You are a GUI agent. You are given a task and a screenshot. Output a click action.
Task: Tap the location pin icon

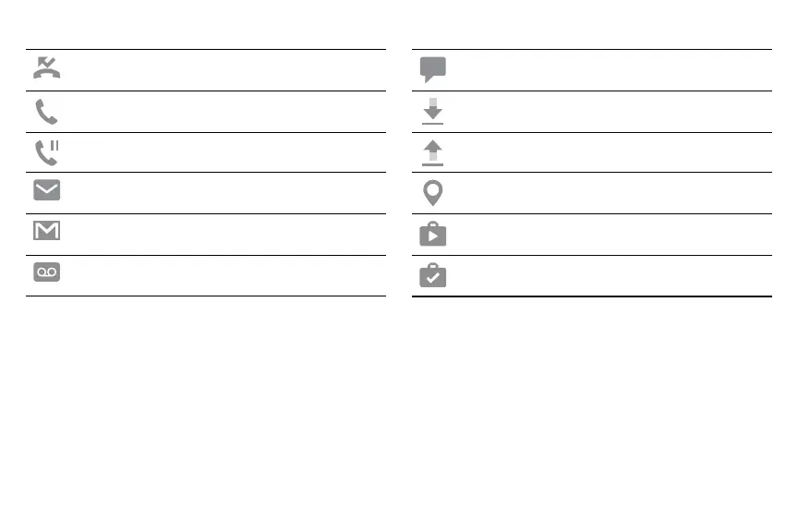click(432, 193)
